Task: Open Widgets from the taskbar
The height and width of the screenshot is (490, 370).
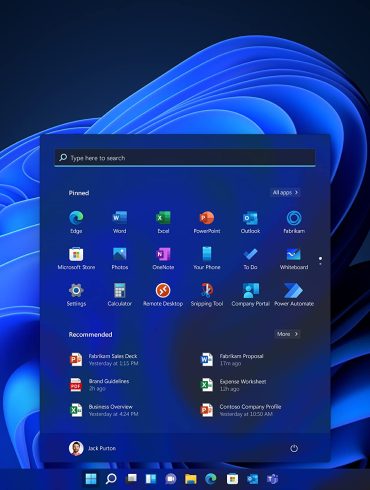Action: pyautogui.click(x=151, y=479)
